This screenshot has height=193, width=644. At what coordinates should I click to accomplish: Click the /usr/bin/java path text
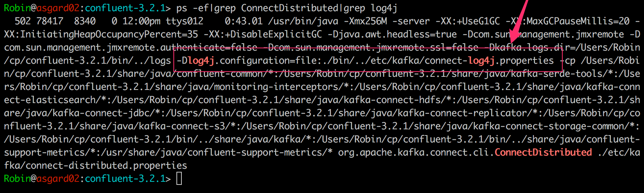coord(303,21)
